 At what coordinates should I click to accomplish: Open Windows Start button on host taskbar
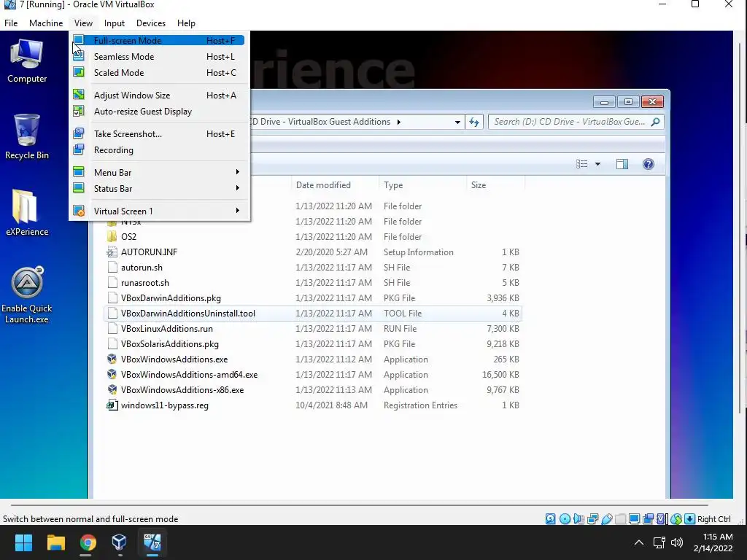coord(23,542)
